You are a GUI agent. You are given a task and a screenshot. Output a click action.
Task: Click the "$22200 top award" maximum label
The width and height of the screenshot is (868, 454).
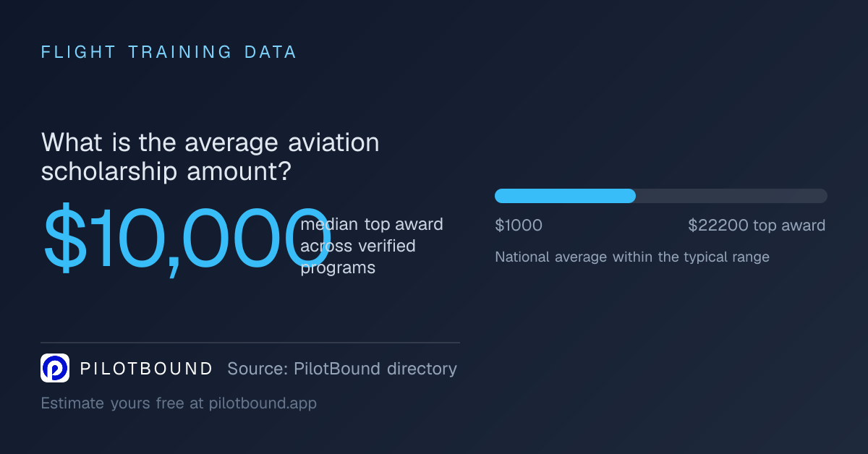757,226
